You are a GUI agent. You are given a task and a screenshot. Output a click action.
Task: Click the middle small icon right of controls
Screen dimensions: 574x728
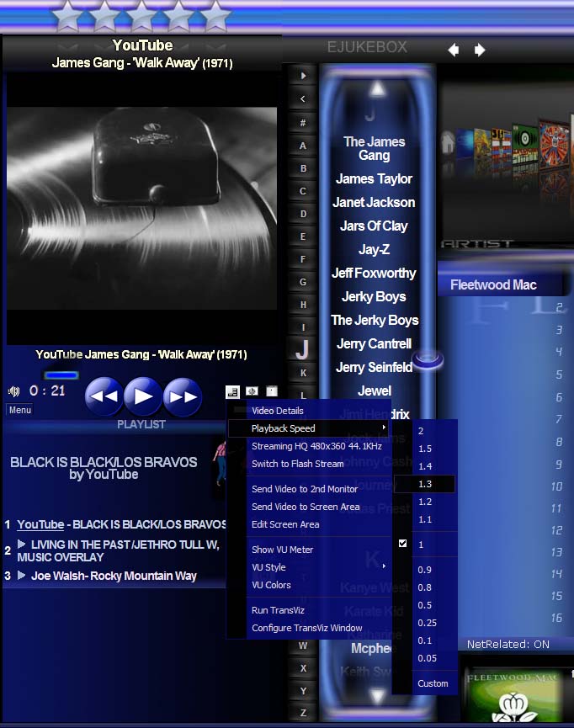(x=252, y=391)
